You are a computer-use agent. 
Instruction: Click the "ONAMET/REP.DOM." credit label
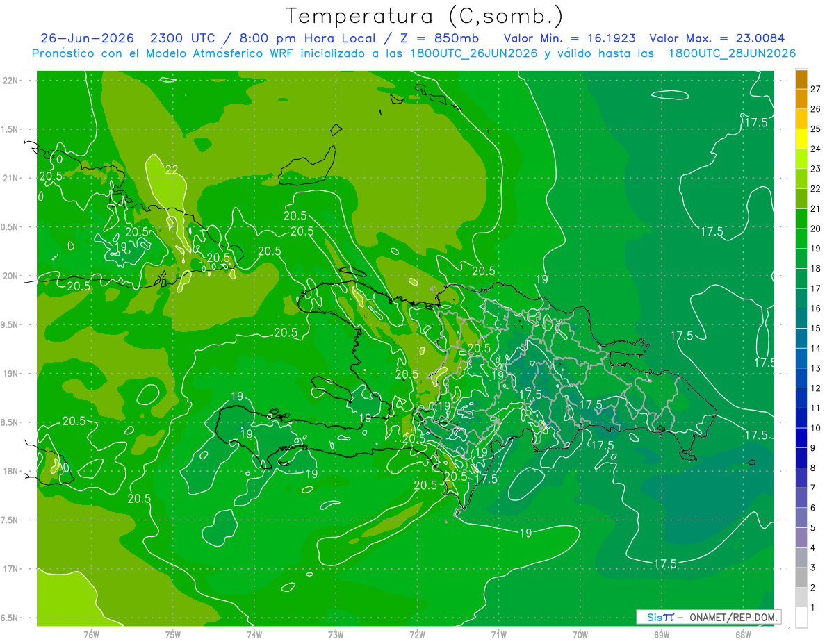[734, 617]
